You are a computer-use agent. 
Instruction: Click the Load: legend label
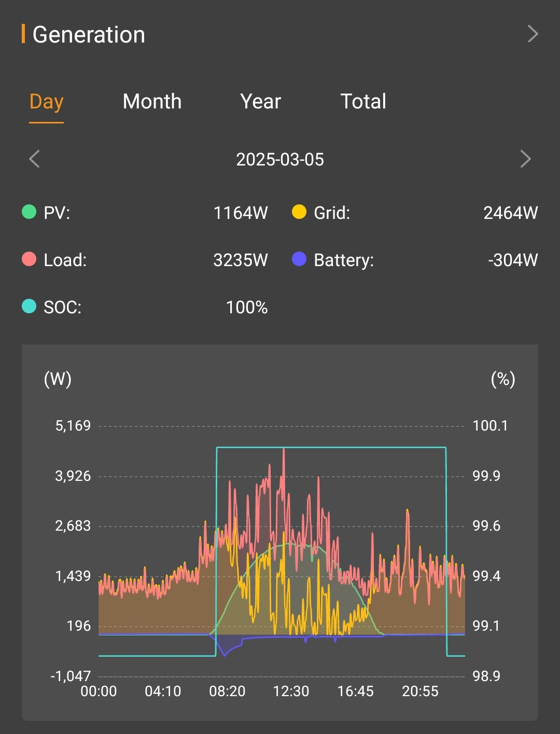tap(65, 260)
